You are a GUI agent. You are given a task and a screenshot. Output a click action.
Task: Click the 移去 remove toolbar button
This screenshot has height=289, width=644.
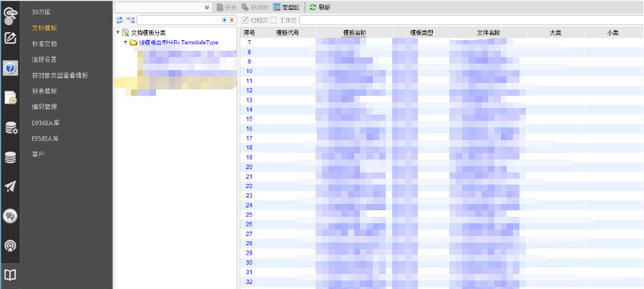click(x=226, y=7)
